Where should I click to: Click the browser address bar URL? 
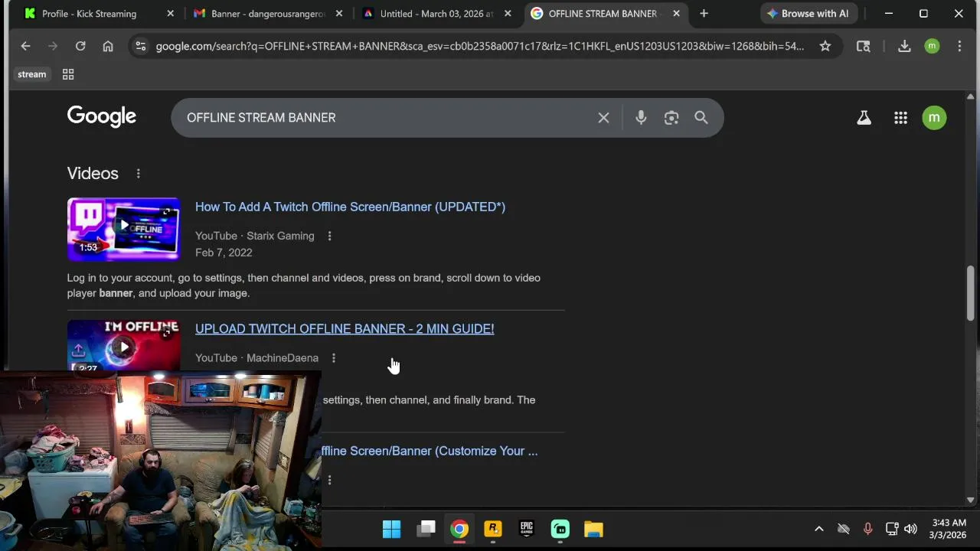(x=479, y=46)
